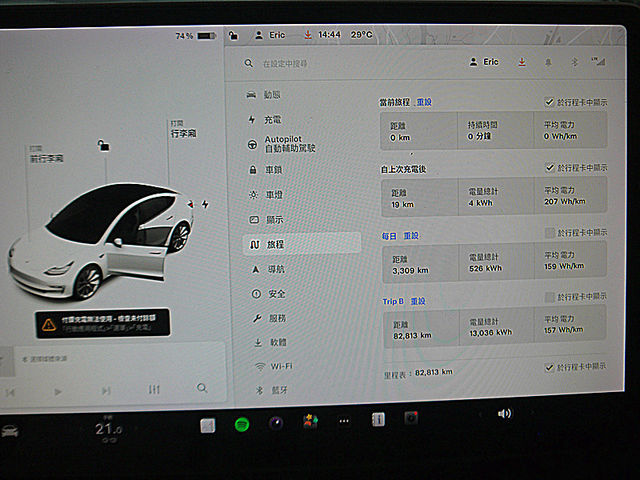This screenshot has width=640, height=480.
Task: Click the red download icon in settings header
Action: click(x=522, y=62)
